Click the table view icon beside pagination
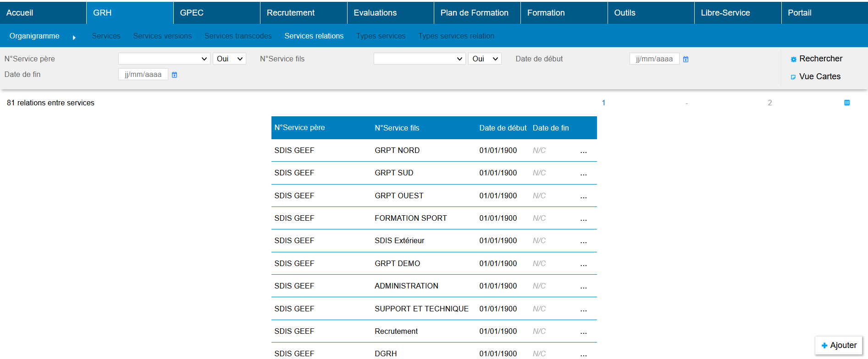Viewport: 868px width, 359px height. pos(846,103)
